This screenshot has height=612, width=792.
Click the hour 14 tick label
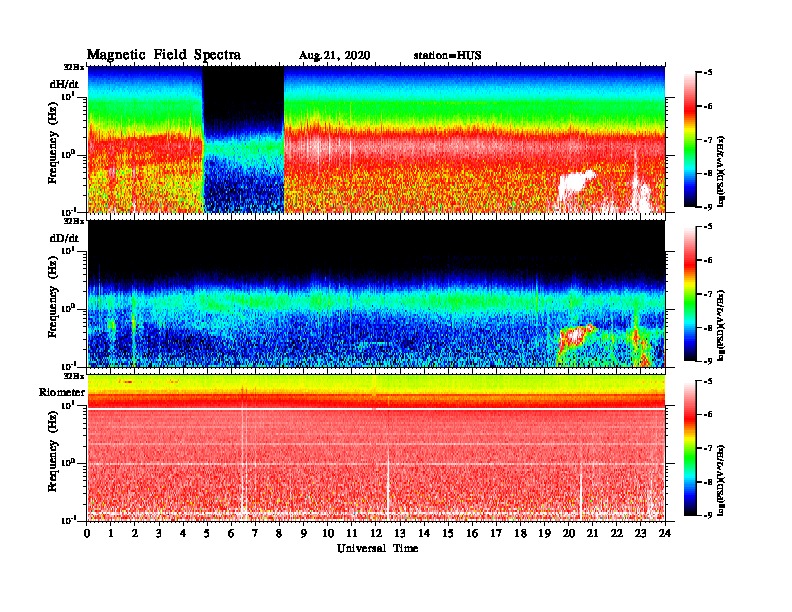(424, 533)
